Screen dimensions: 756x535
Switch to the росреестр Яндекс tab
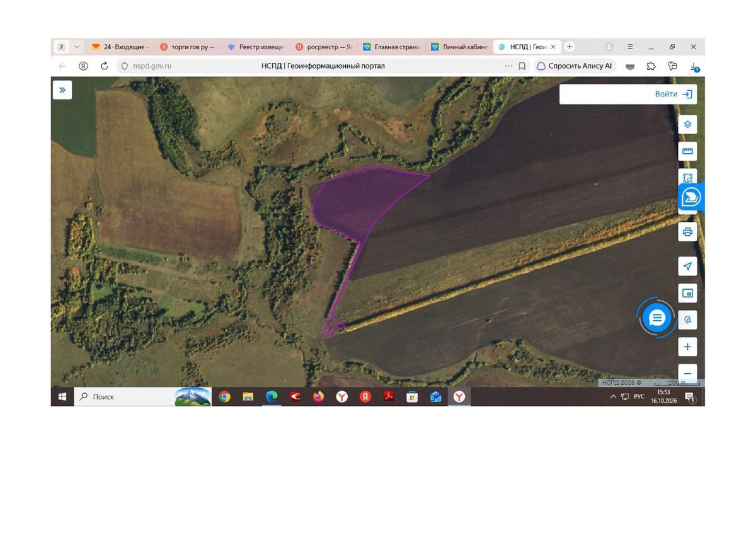(324, 47)
